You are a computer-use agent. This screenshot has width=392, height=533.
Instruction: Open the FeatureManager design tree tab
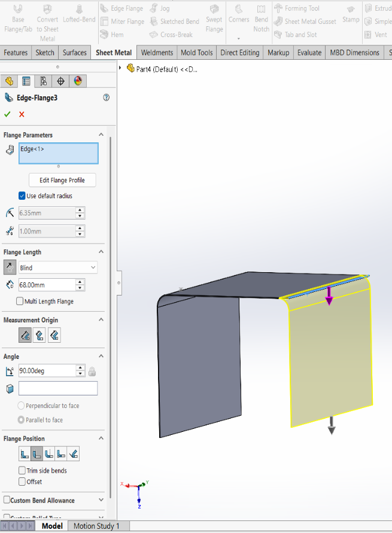tap(9, 81)
